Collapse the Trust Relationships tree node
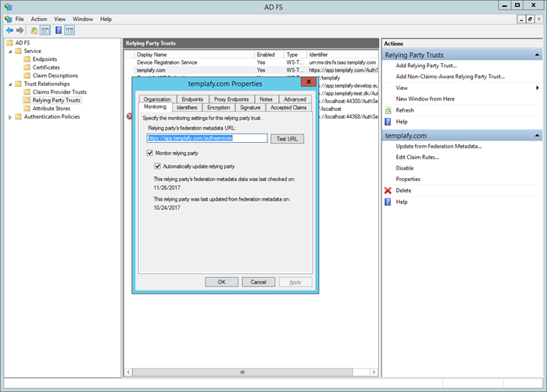547x392 pixels. pos(10,84)
